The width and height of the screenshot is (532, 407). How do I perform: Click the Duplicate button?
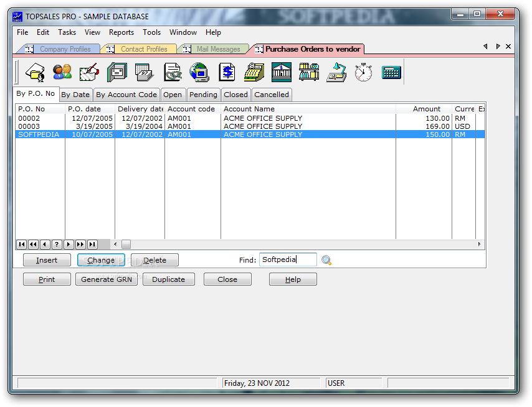point(169,279)
